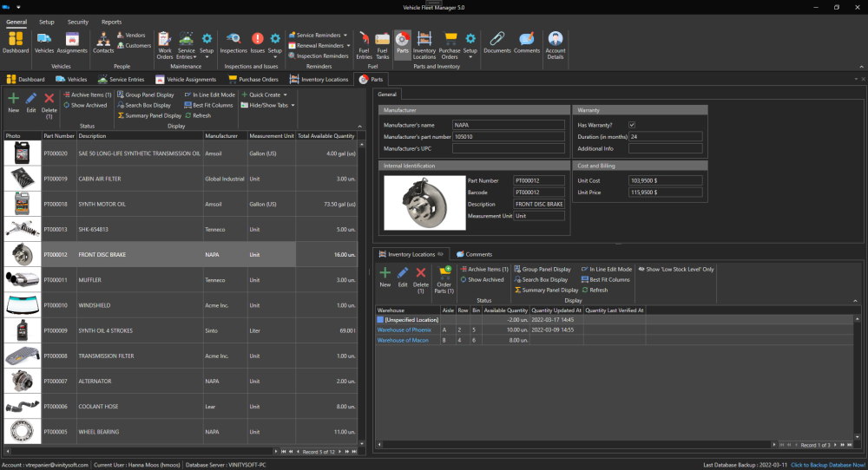
Task: Open Issues in the ribbon
Action: point(258,42)
